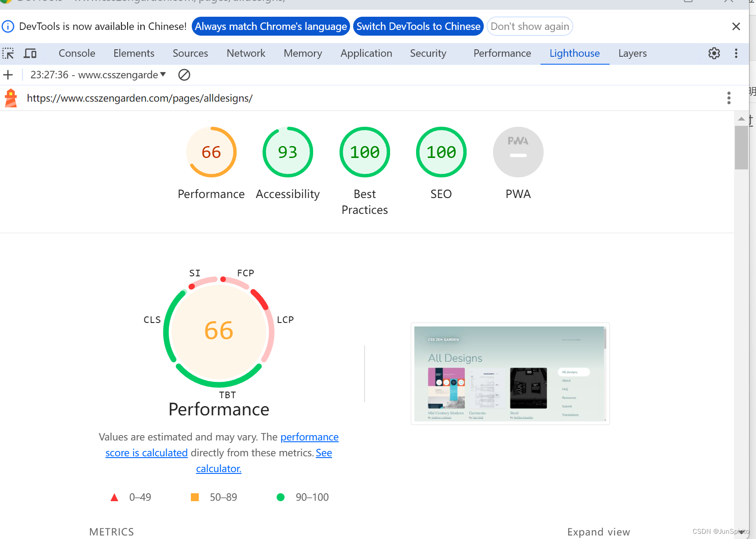The width and height of the screenshot is (756, 539).
Task: Open the Application tab
Action: 366,53
